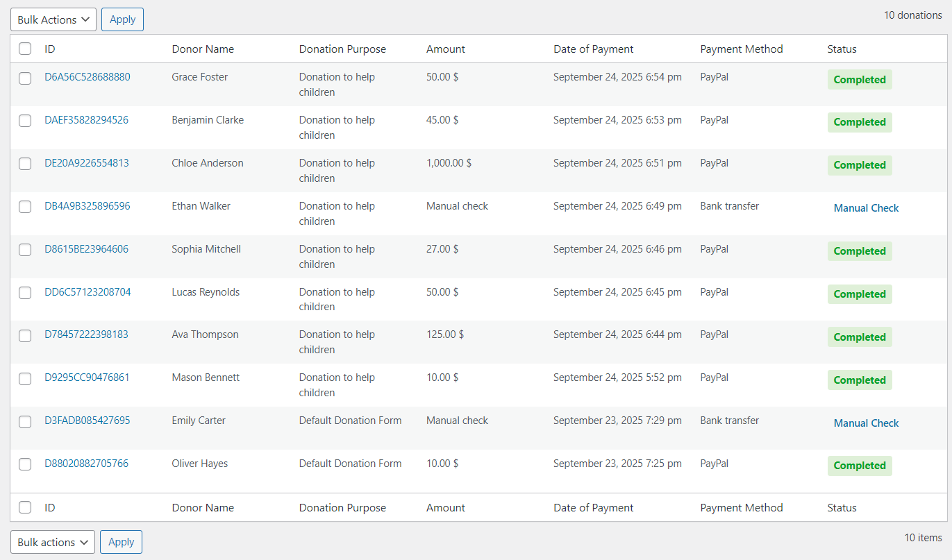Check the checkbox for Emily Carter's donation
The image size is (952, 560).
25,421
